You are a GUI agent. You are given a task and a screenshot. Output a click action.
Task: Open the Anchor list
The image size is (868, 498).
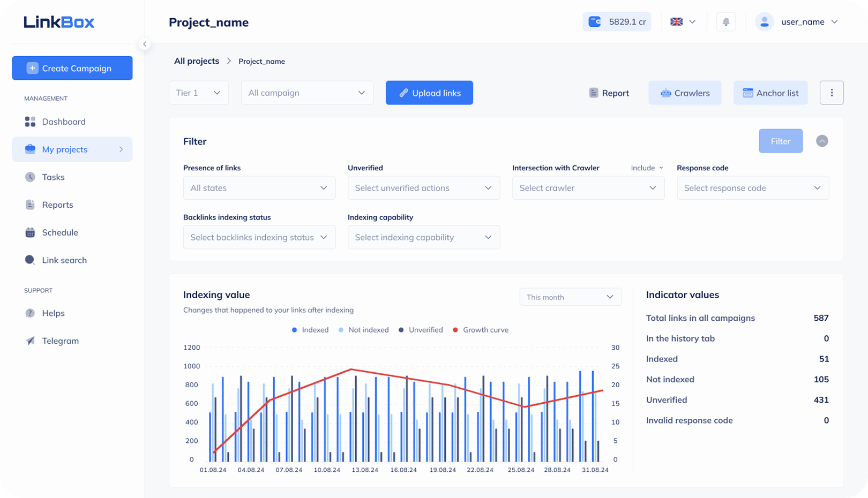[770, 93]
